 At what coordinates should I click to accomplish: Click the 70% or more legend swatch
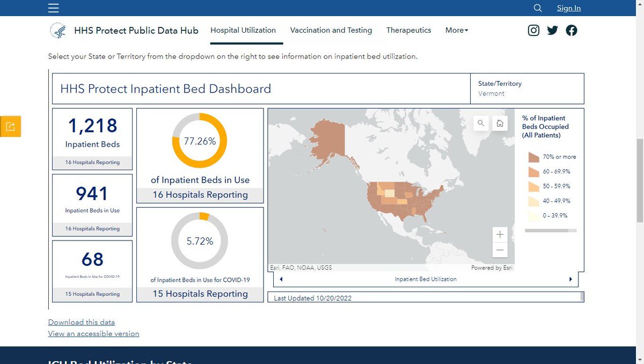(533, 157)
